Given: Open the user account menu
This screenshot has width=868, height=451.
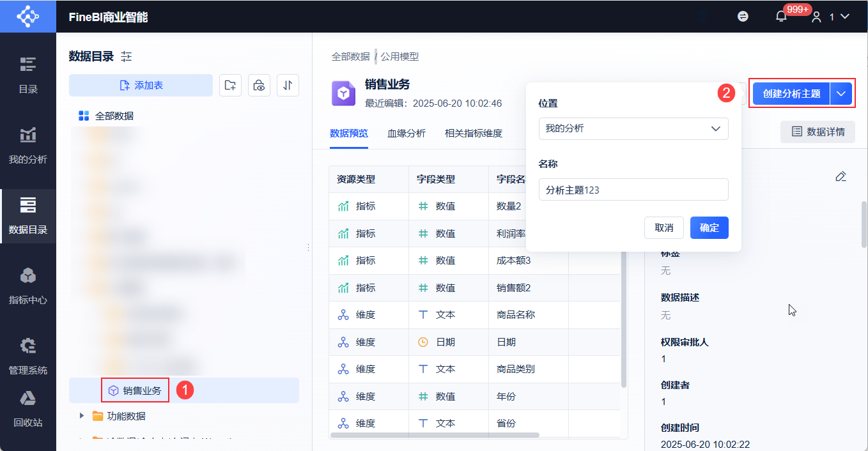Looking at the screenshot, I should coord(830,17).
